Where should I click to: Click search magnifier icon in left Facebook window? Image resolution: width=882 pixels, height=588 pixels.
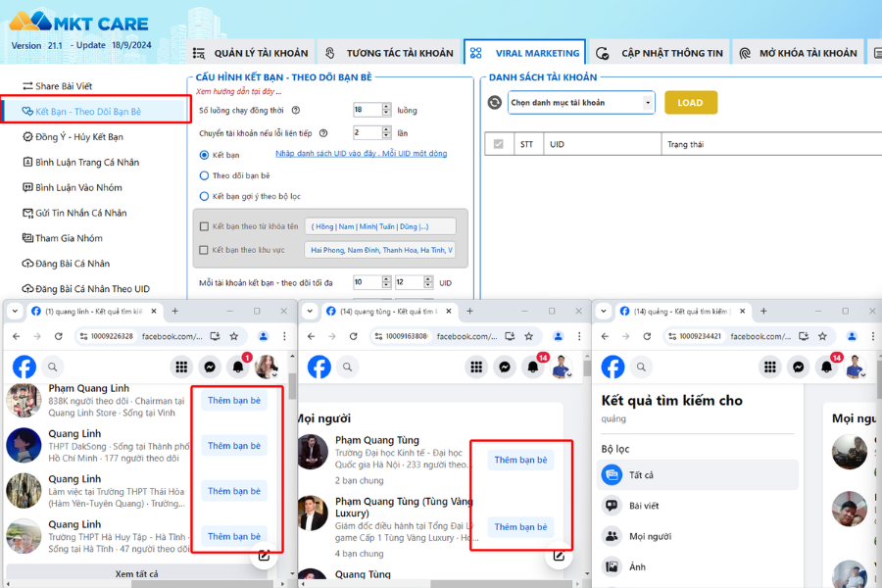point(53,367)
